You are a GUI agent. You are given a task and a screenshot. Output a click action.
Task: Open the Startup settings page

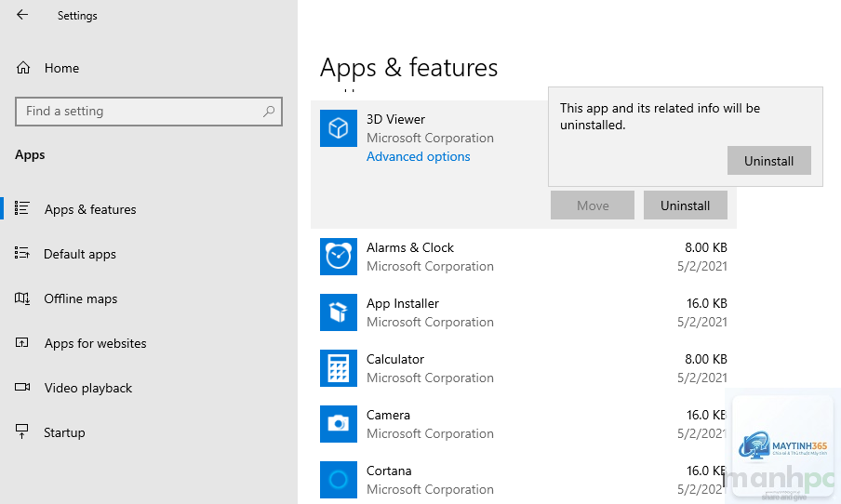[64, 432]
